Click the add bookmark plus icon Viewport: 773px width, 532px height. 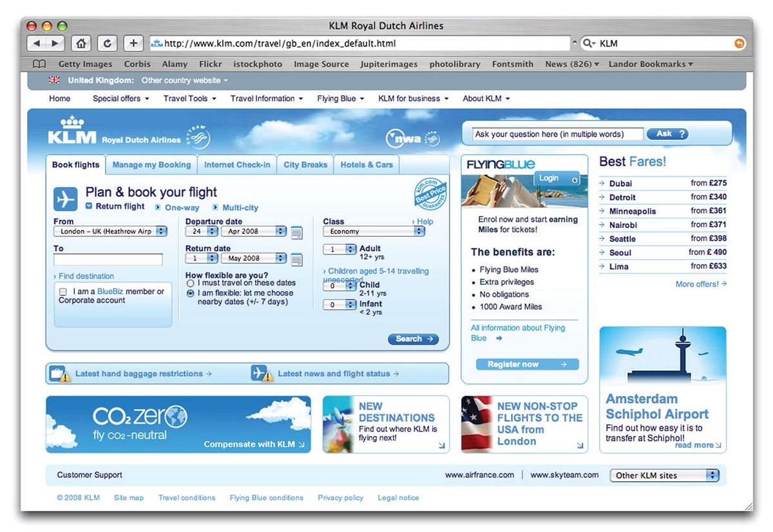coord(133,44)
